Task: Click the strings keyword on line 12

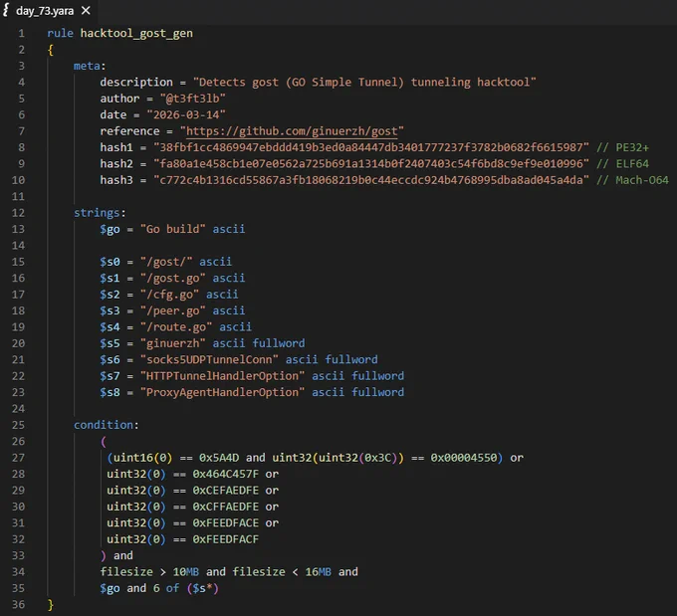Action: coord(97,213)
